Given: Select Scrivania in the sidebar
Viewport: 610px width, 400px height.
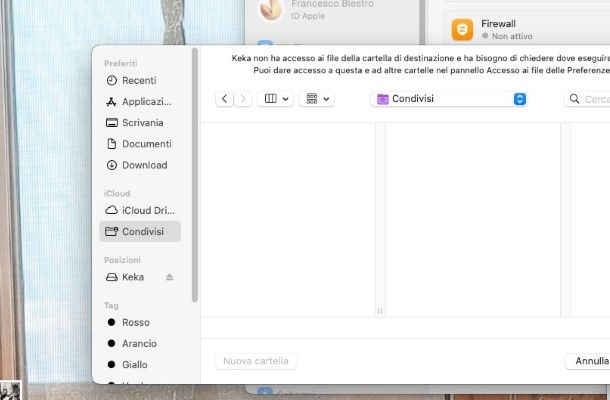Looking at the screenshot, I should 140,123.
